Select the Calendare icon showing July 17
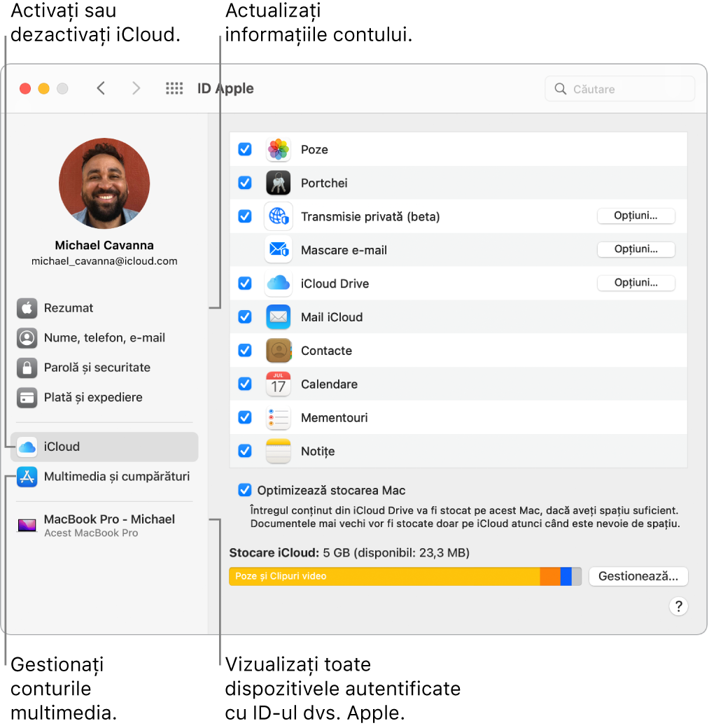 (x=277, y=384)
